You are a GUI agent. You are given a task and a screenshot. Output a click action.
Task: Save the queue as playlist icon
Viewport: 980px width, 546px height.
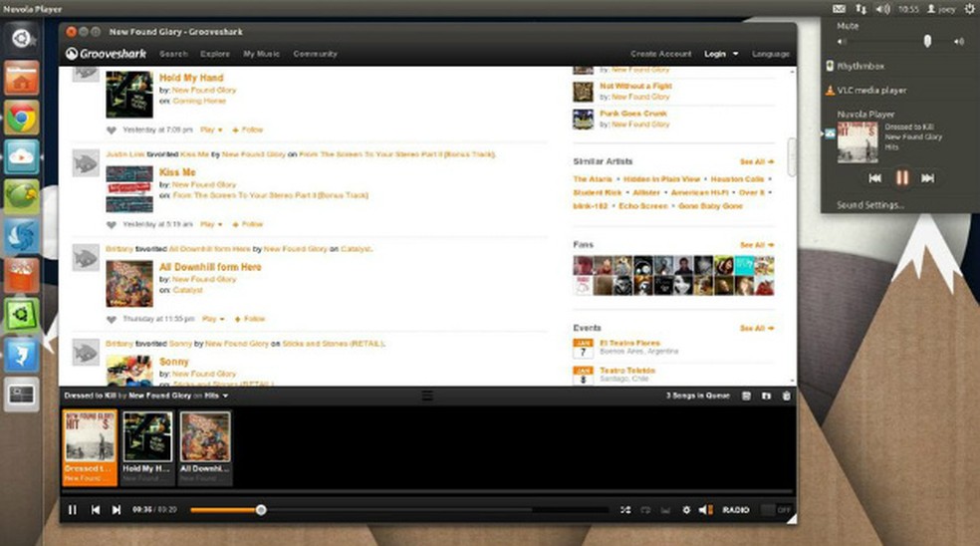[746, 396]
